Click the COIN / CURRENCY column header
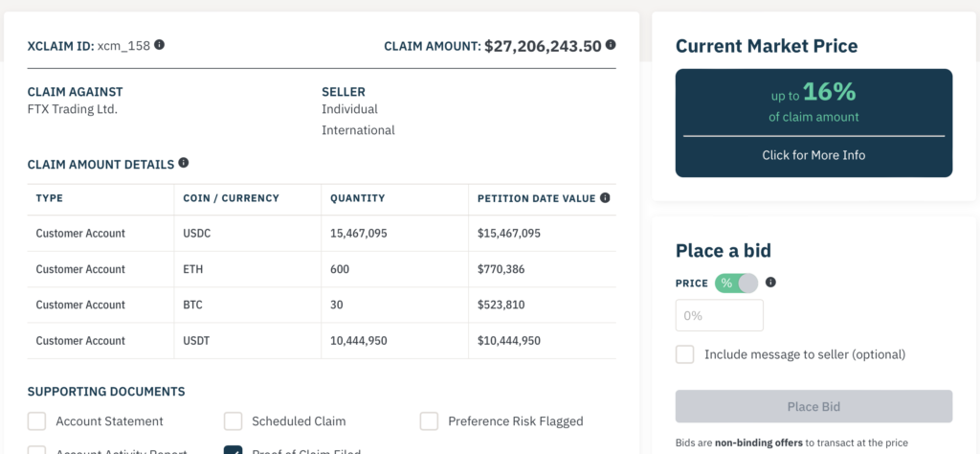Image resolution: width=980 pixels, height=454 pixels. (x=232, y=198)
